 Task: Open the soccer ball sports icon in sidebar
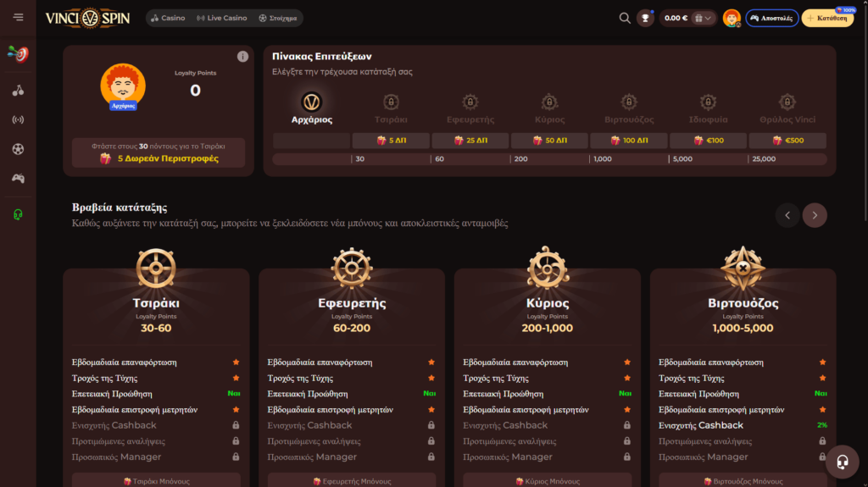pos(18,149)
